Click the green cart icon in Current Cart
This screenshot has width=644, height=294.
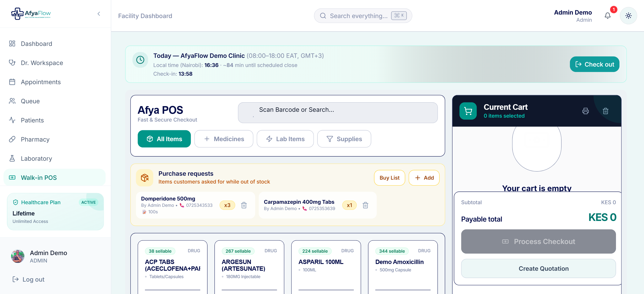click(468, 111)
